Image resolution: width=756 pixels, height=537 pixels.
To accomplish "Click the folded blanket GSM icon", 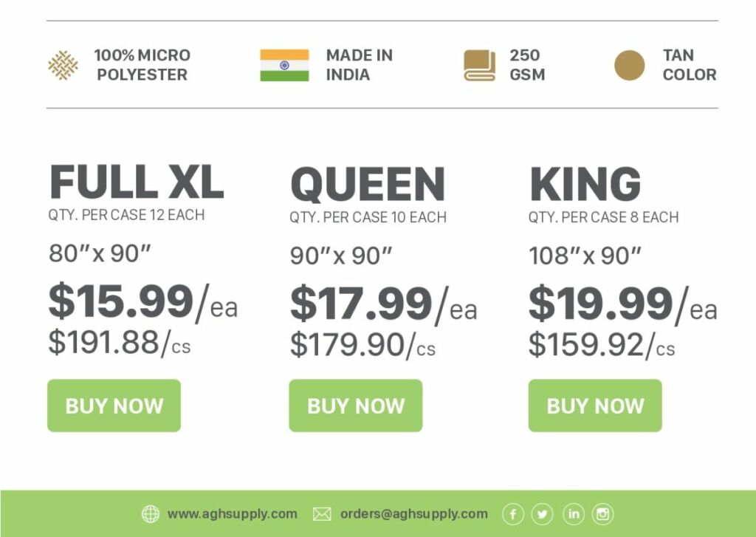I will pyautogui.click(x=479, y=65).
